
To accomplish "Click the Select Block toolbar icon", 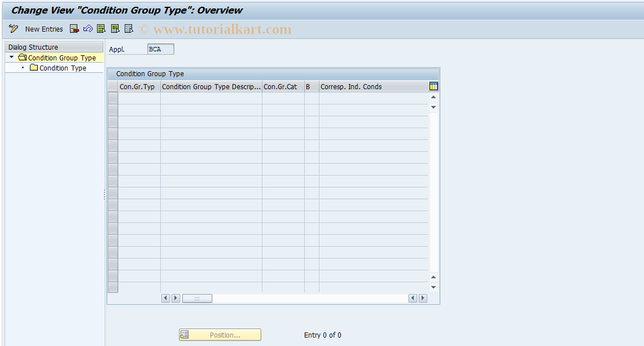I will (x=115, y=29).
